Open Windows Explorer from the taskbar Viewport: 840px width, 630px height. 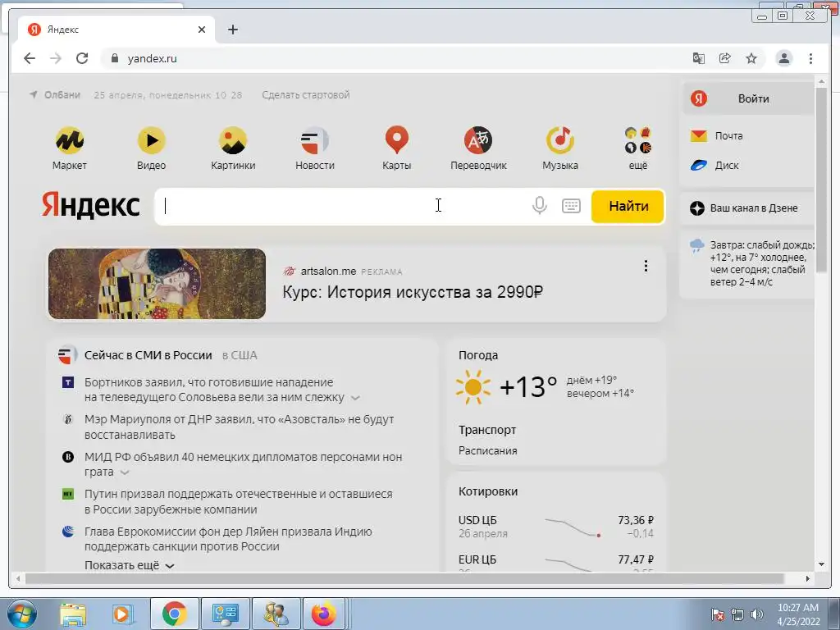click(73, 614)
